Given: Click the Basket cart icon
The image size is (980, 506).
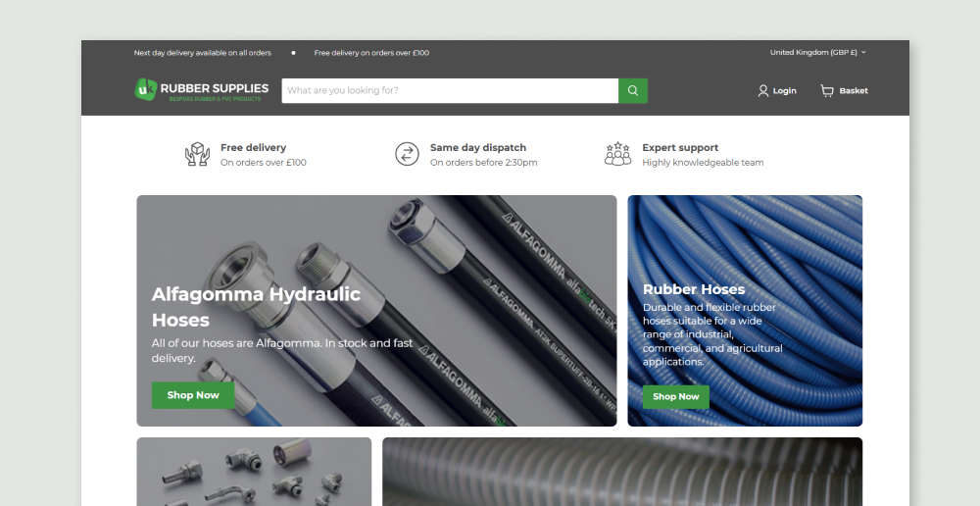Looking at the screenshot, I should [827, 90].
